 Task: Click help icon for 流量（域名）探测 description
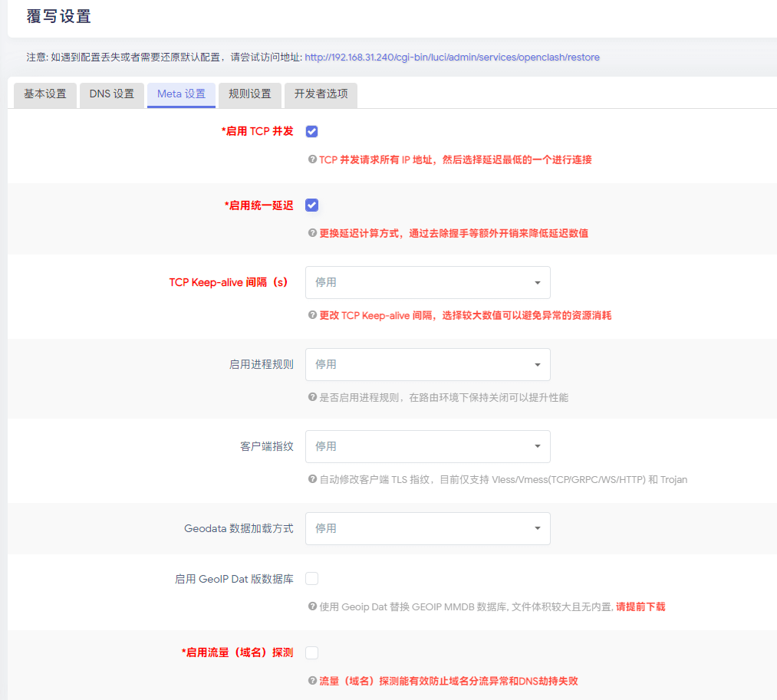pyautogui.click(x=312, y=681)
